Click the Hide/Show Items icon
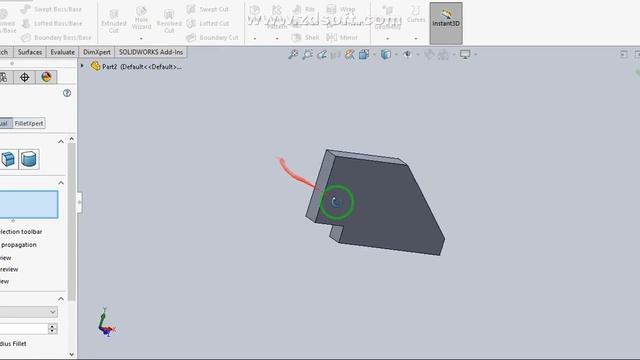This screenshot has width=640, height=360. coord(407,54)
